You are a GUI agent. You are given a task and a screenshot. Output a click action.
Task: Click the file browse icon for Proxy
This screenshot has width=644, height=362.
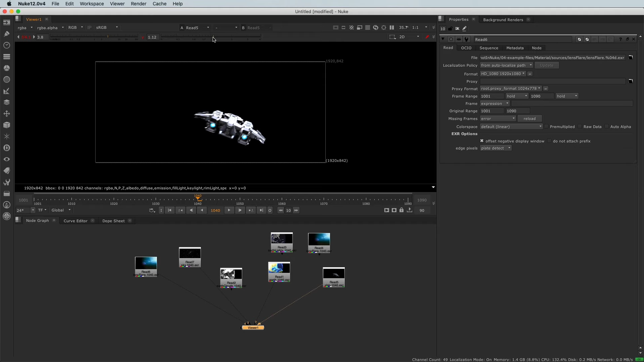pos(631,81)
